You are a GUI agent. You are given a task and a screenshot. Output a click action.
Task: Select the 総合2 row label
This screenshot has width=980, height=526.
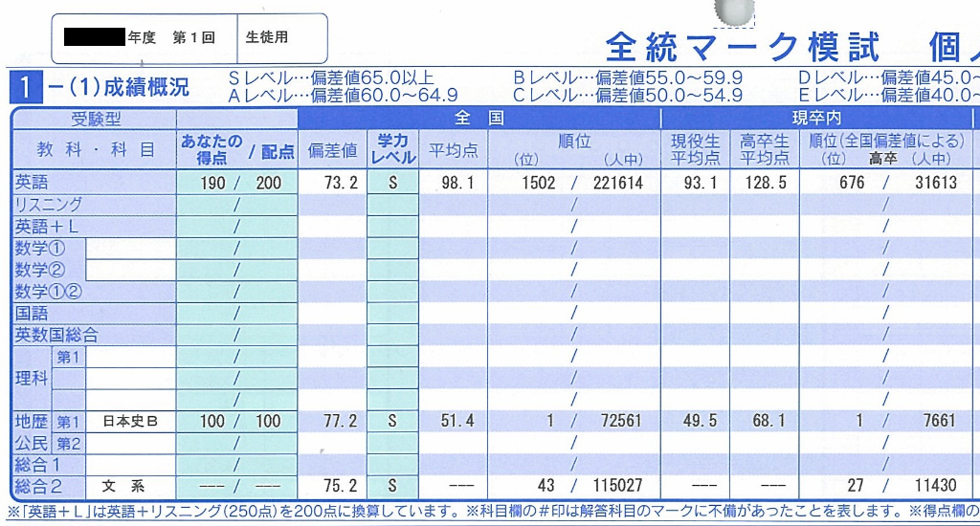[x=37, y=486]
